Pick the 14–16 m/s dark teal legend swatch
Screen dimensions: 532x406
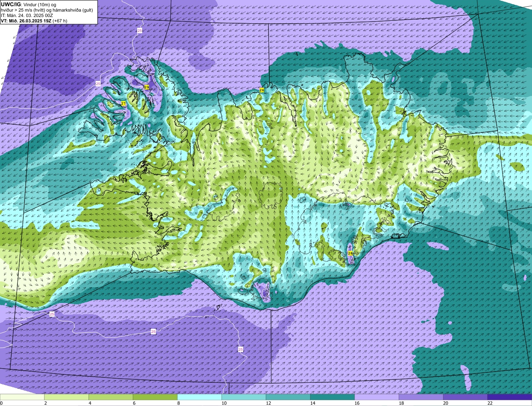point(332,397)
